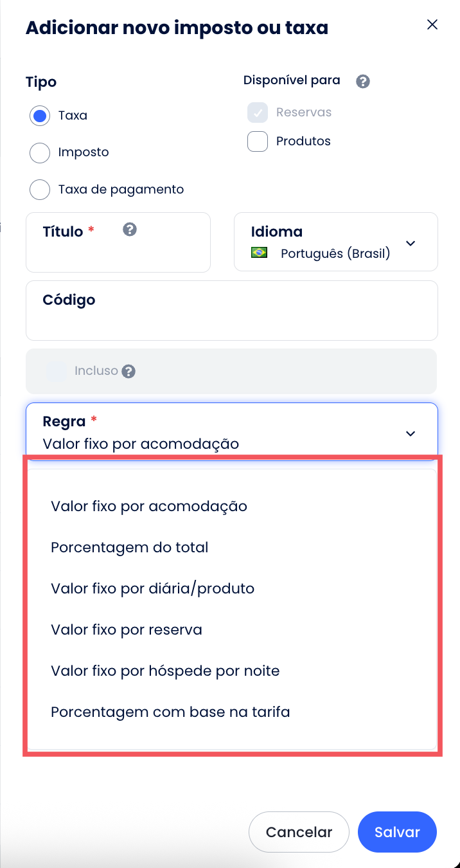
Task: Select Porcentagem do total rule
Action: [130, 547]
